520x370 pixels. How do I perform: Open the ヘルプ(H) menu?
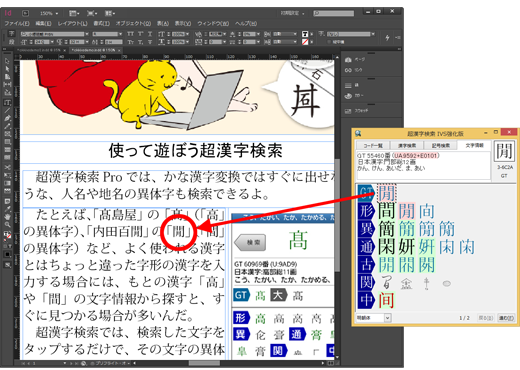(x=246, y=23)
